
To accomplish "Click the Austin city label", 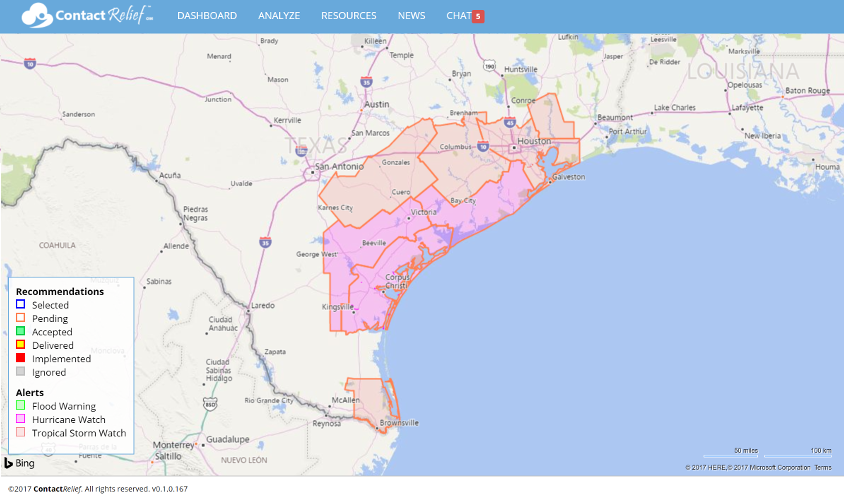I will (376, 104).
